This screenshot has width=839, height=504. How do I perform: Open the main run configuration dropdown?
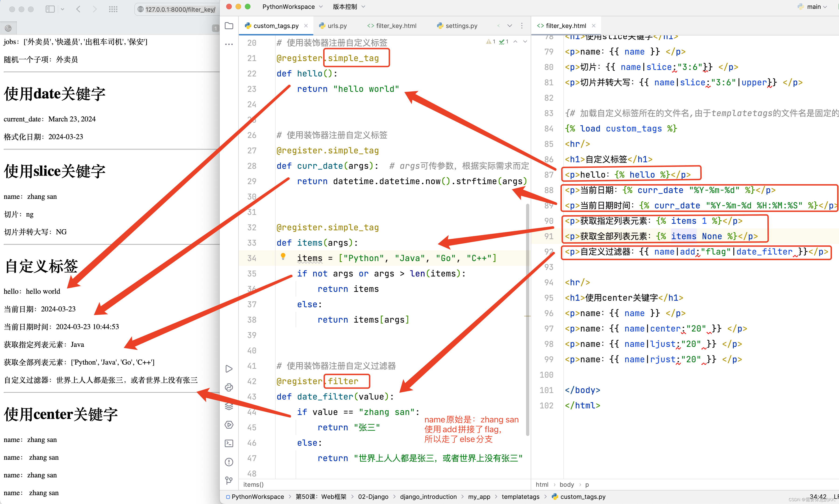(812, 7)
